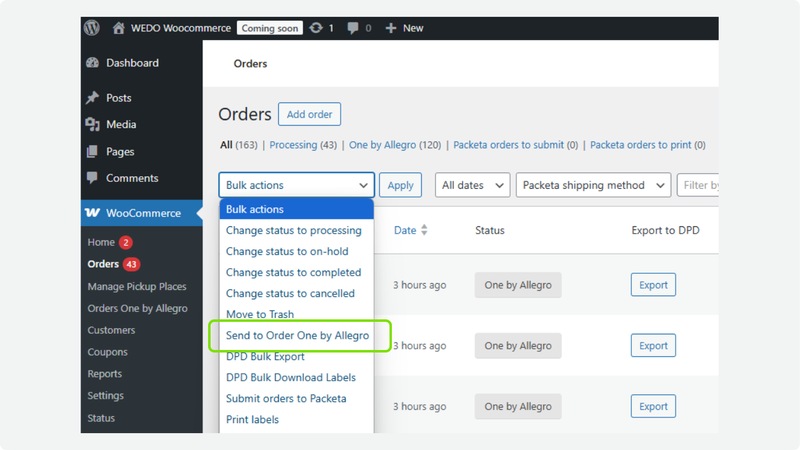This screenshot has width=800, height=450.
Task: Click the plus New icon in admin bar
Action: click(391, 28)
